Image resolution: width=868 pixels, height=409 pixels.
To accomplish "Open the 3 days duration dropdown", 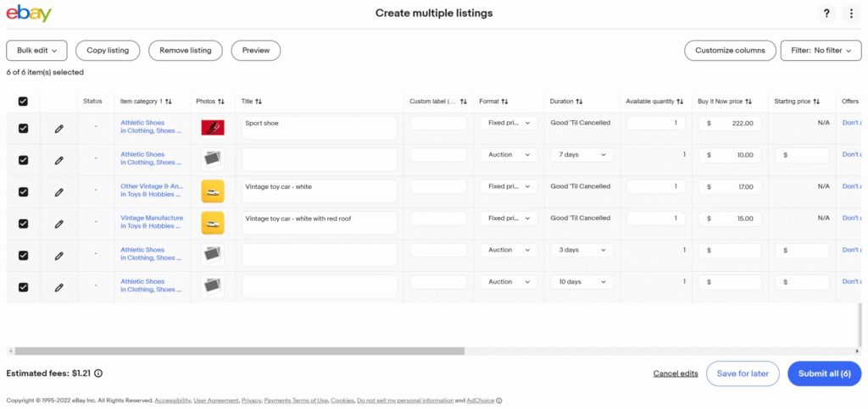I will [x=581, y=250].
